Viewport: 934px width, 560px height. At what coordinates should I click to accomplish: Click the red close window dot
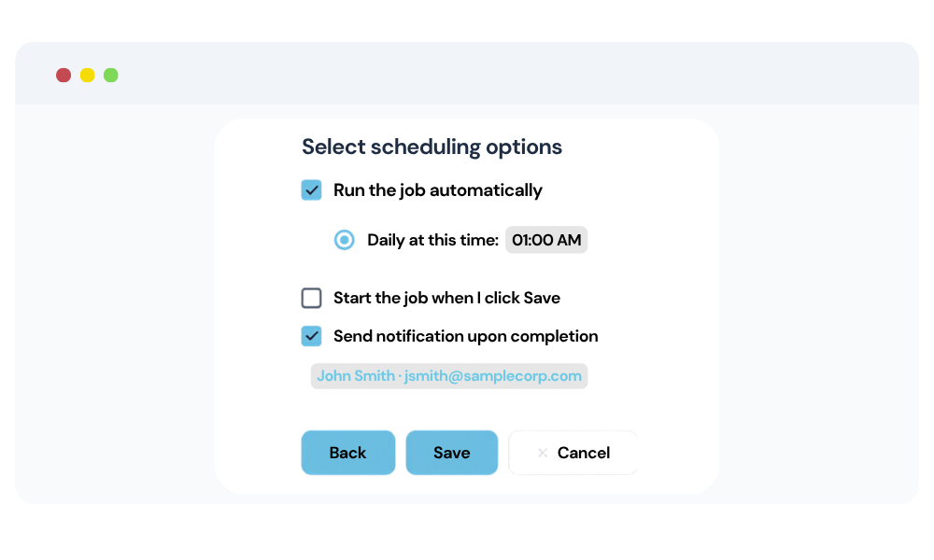tap(64, 75)
